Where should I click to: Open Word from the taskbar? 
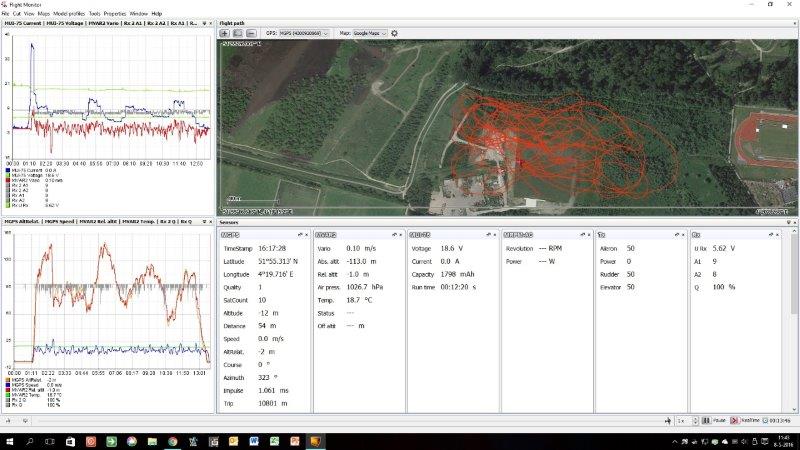click(254, 441)
